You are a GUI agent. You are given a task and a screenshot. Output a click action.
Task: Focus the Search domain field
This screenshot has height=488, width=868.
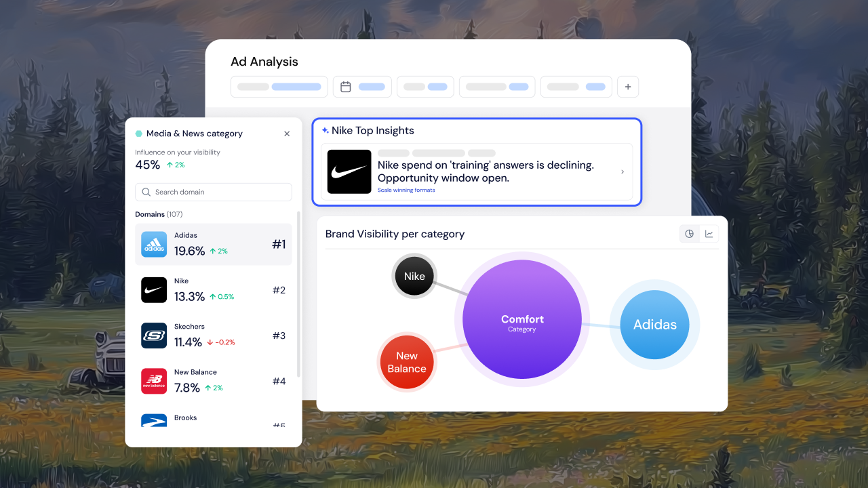pyautogui.click(x=214, y=192)
